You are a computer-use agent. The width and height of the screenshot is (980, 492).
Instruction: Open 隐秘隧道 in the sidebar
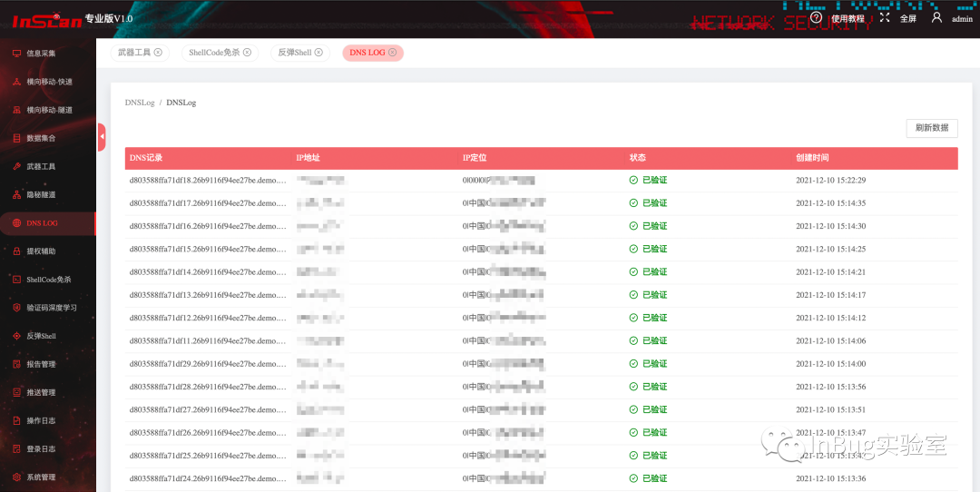(x=41, y=194)
